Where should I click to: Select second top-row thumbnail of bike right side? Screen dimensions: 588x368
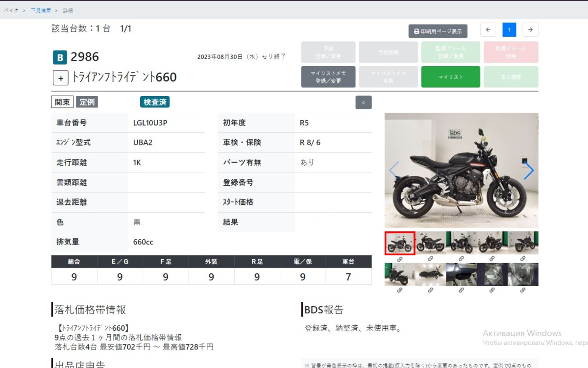pyautogui.click(x=431, y=243)
